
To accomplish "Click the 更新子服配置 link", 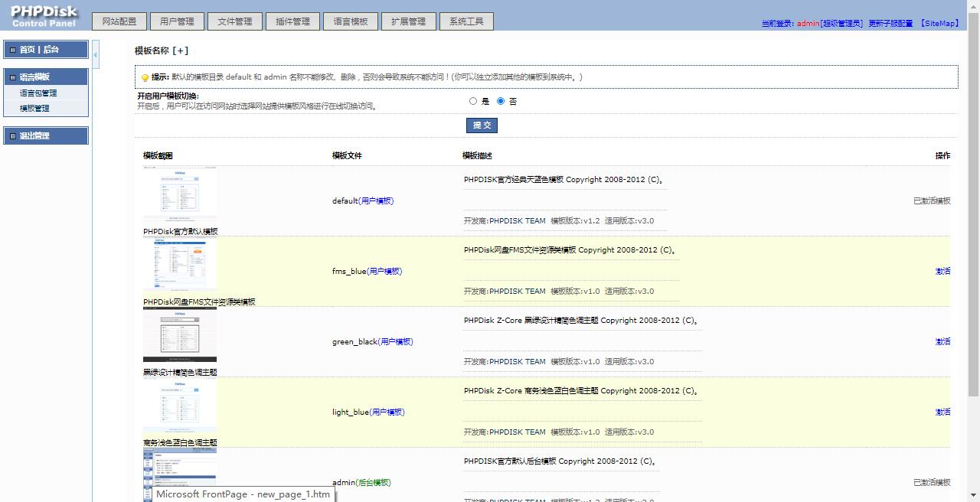I will (x=890, y=24).
